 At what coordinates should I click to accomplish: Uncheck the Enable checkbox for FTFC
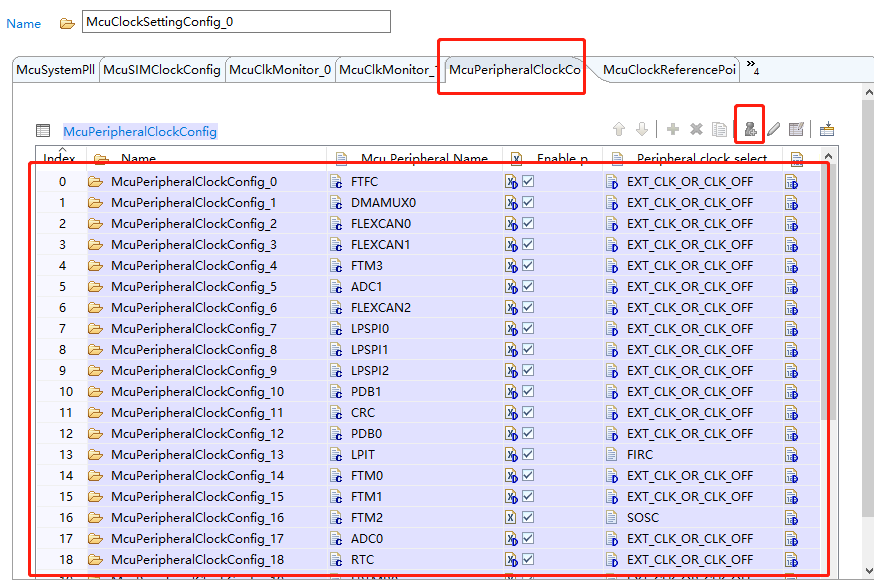[528, 181]
